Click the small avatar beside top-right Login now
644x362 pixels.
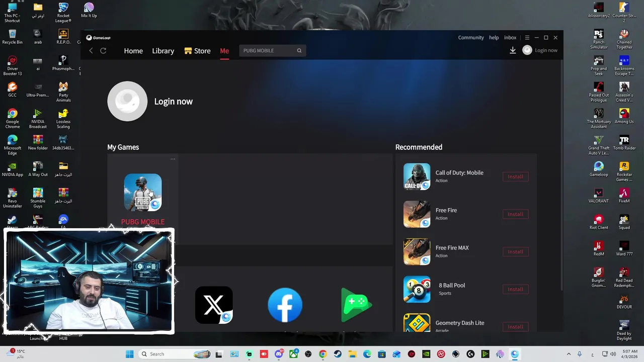click(527, 50)
